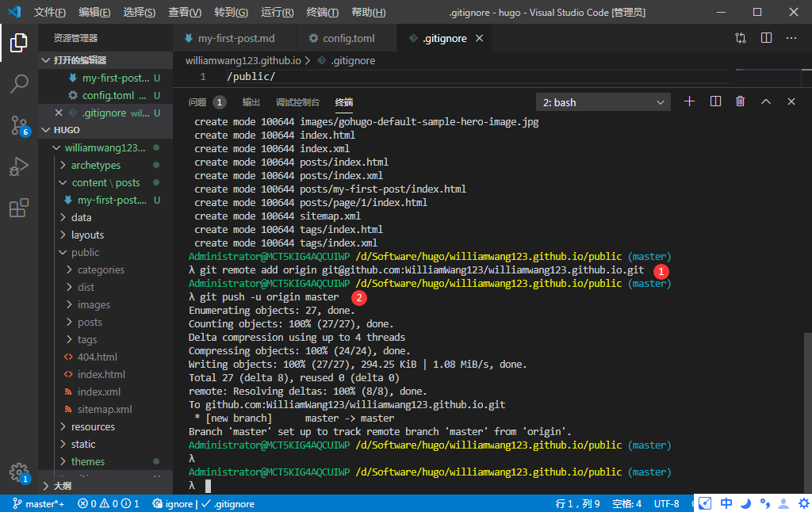Open the 选择(S) menu
The height and width of the screenshot is (512, 812).
[x=140, y=12]
